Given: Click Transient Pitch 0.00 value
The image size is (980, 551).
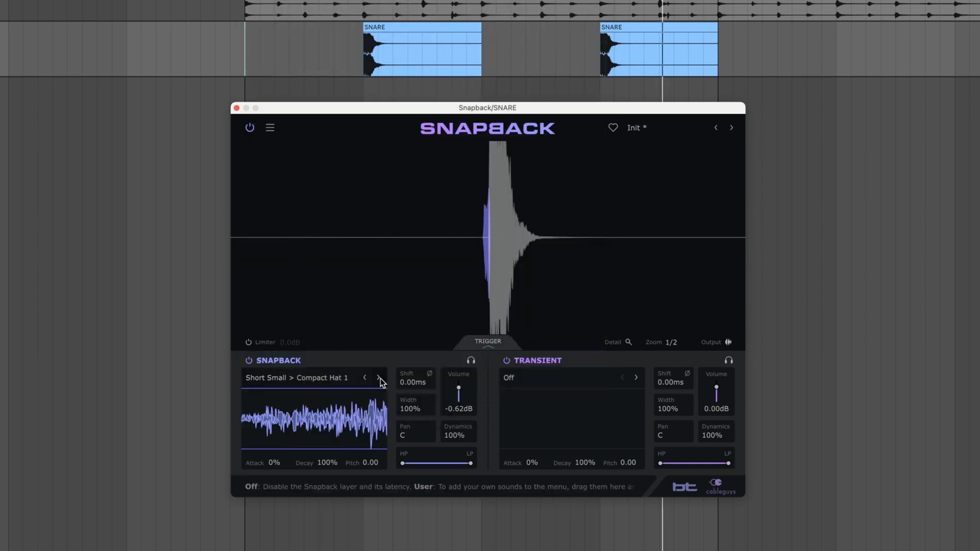Looking at the screenshot, I should click(628, 463).
